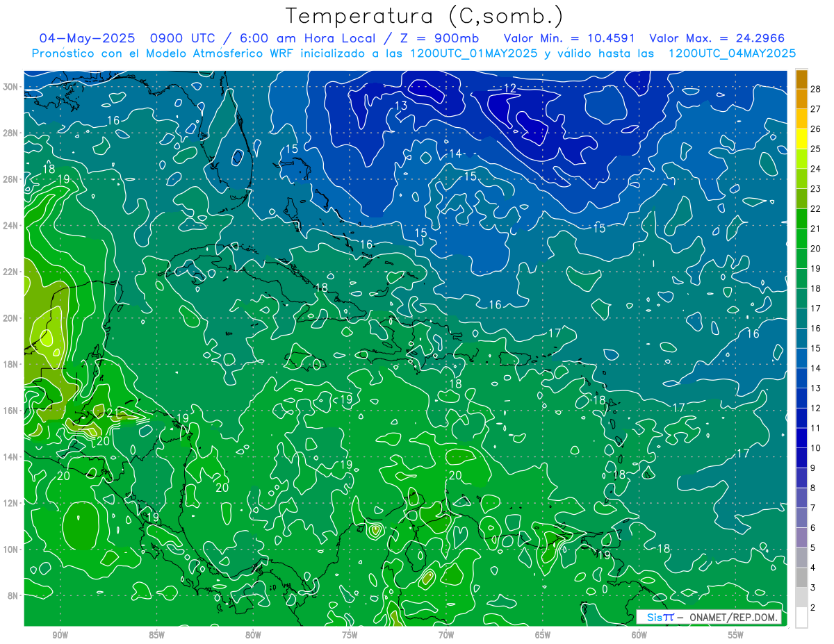Click the "12N" latitude axis label
The height and width of the screenshot is (644, 834).
coord(12,503)
